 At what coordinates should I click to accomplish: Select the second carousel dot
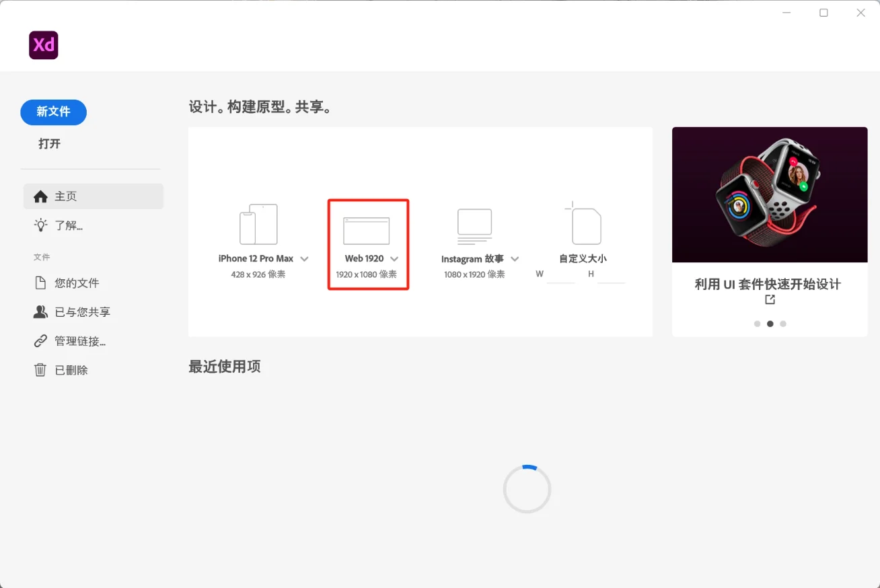[770, 324]
